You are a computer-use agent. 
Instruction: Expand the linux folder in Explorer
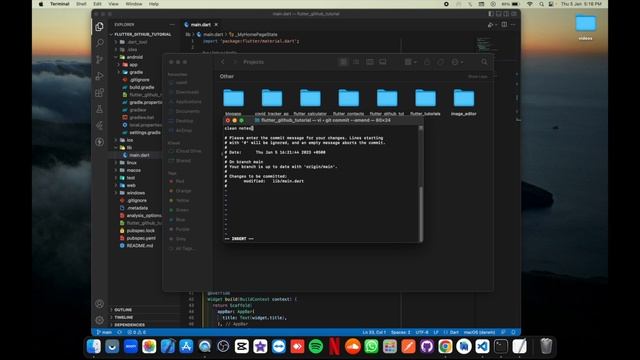click(x=131, y=162)
